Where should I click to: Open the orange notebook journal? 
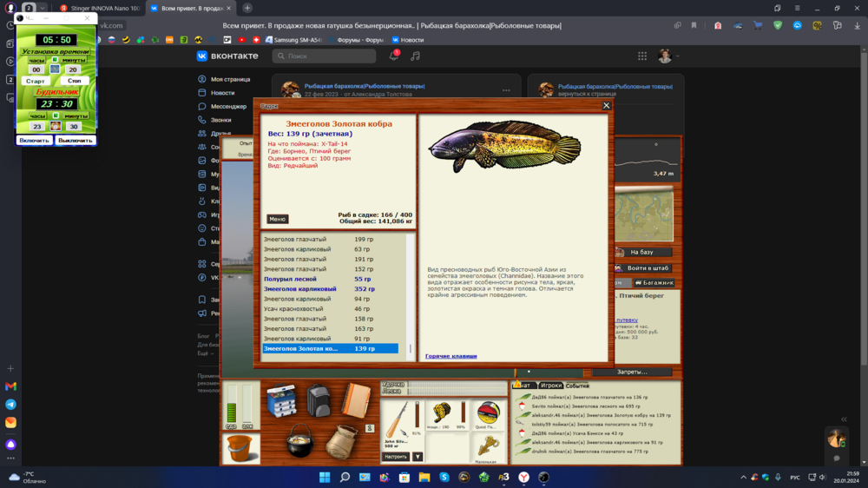[355, 401]
